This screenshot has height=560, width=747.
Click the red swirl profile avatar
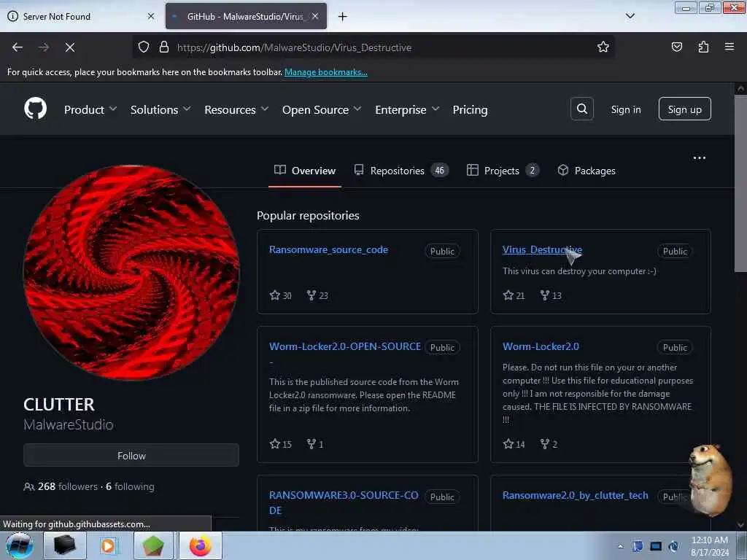pyautogui.click(x=131, y=273)
